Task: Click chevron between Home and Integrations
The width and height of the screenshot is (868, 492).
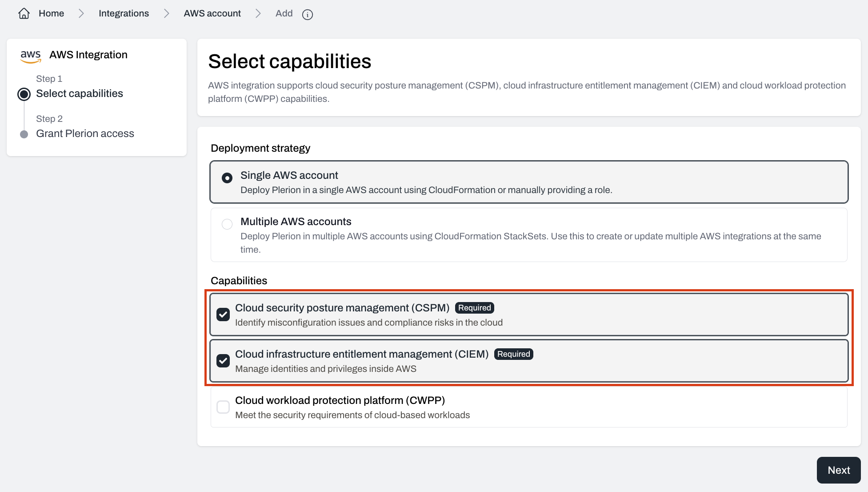Action: (81, 14)
